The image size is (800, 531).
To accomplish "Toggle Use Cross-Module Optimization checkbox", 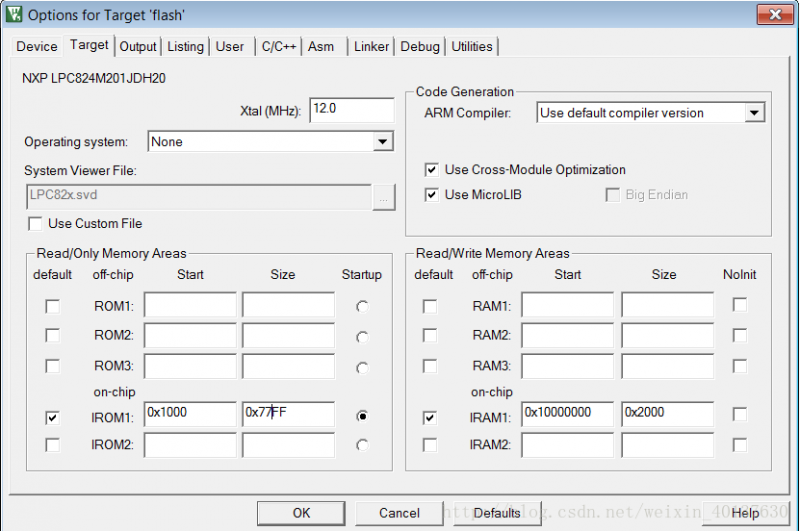I will 432,170.
